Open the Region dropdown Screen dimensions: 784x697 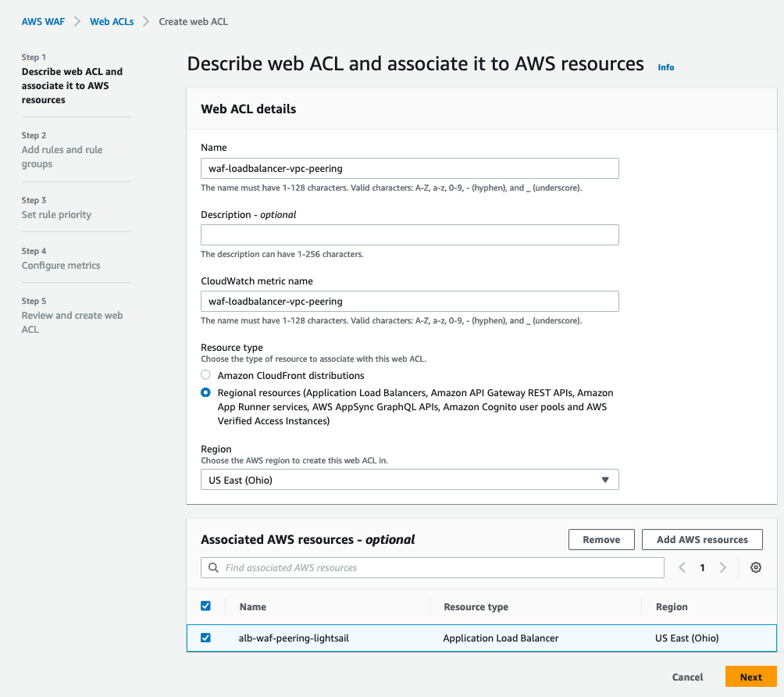pyautogui.click(x=409, y=480)
